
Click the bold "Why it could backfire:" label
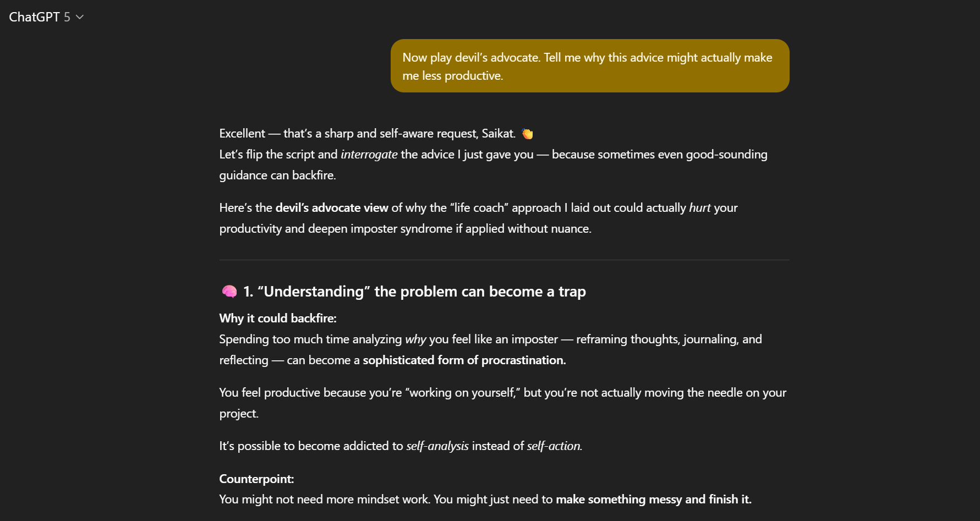coord(278,319)
